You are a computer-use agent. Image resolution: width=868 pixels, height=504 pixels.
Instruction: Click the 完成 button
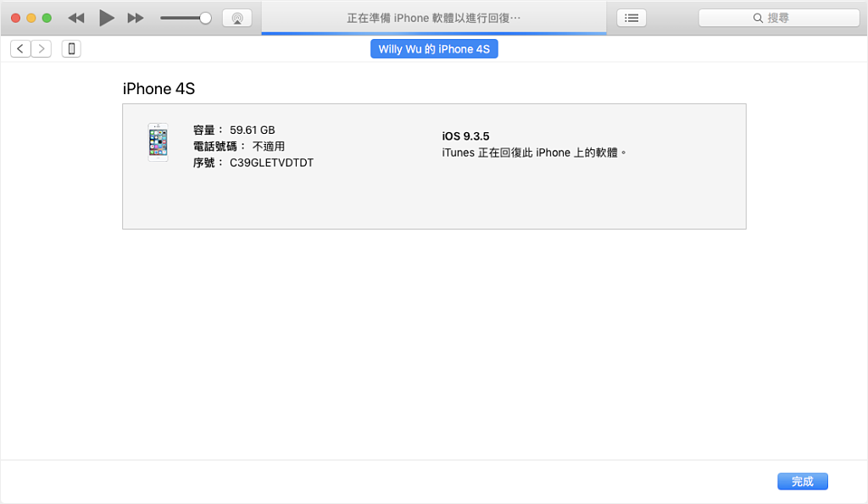pyautogui.click(x=803, y=481)
